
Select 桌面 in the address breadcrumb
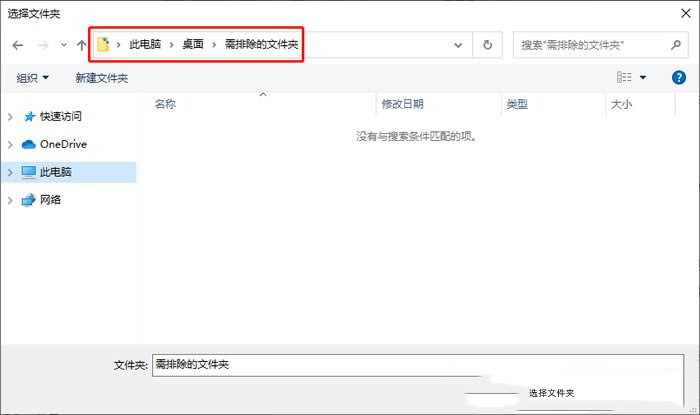193,44
